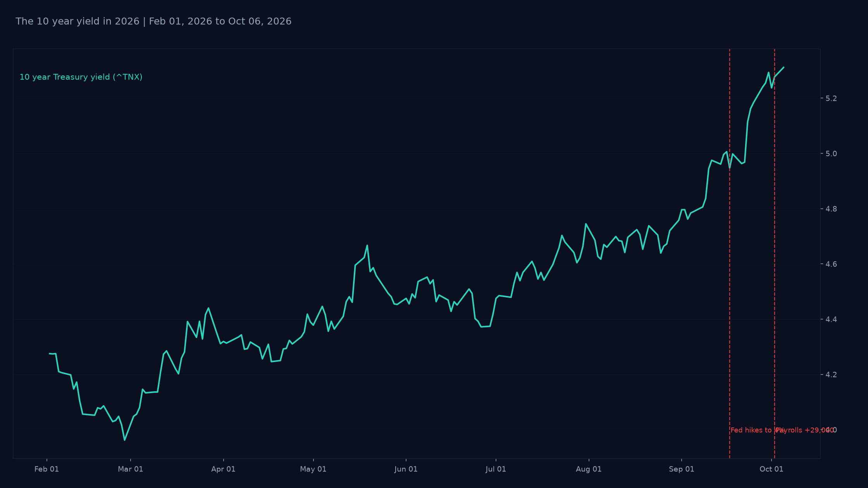This screenshot has width=868, height=488.
Task: Select the Fed hike dashed vertical marker line
Action: coord(730,254)
